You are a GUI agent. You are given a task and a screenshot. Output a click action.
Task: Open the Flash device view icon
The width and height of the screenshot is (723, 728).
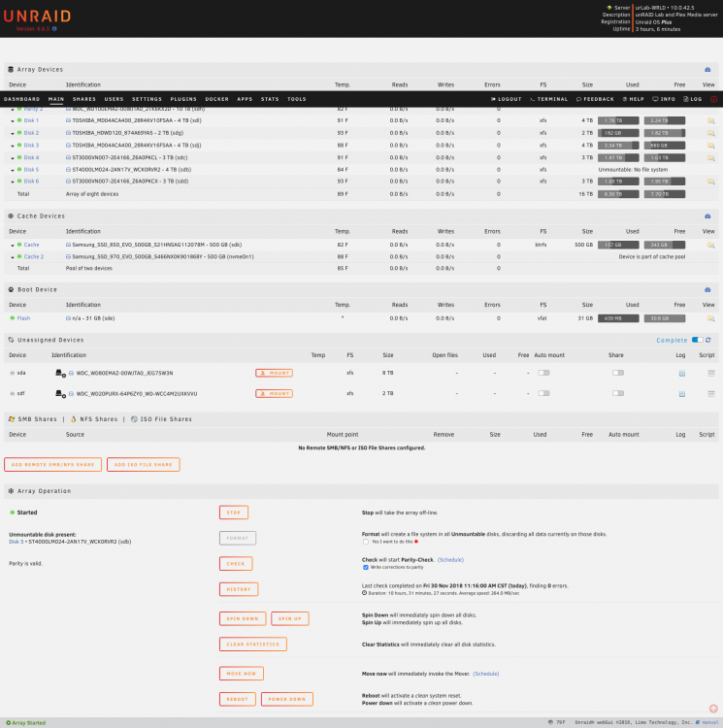coord(710,318)
